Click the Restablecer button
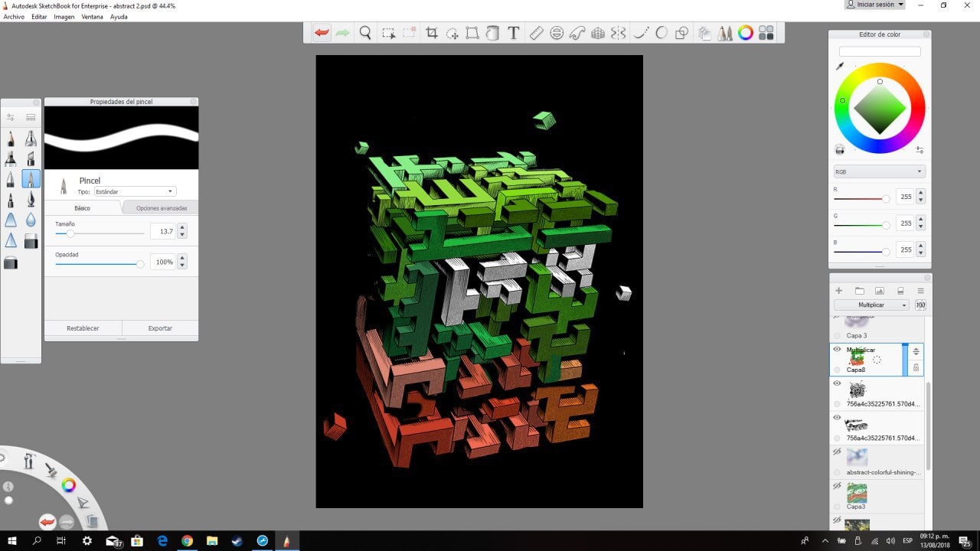 [83, 328]
